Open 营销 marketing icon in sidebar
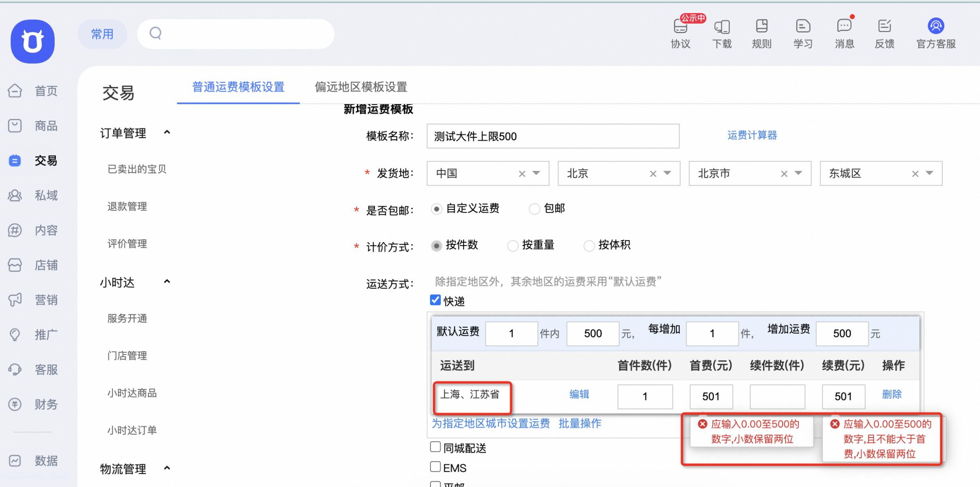980x487 pixels. (x=15, y=300)
